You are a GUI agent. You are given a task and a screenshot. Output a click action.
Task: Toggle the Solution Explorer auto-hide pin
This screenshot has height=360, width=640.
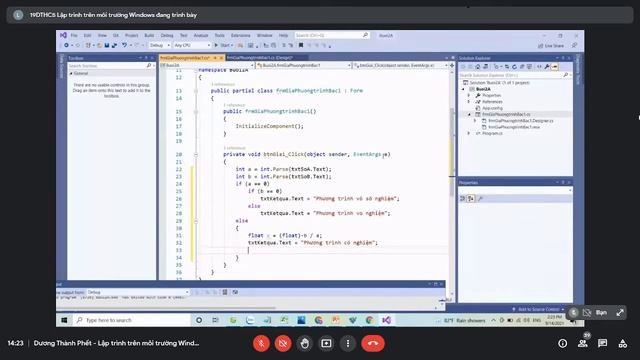(x=563, y=58)
